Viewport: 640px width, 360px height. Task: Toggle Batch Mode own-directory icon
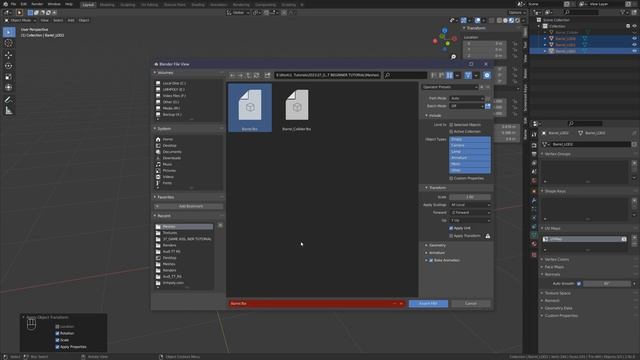pyautogui.click(x=488, y=106)
